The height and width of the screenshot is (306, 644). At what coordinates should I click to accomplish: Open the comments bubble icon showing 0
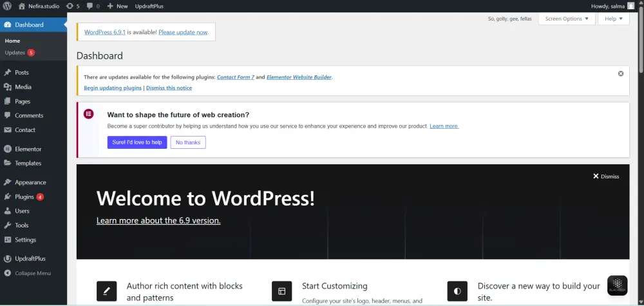(x=93, y=6)
